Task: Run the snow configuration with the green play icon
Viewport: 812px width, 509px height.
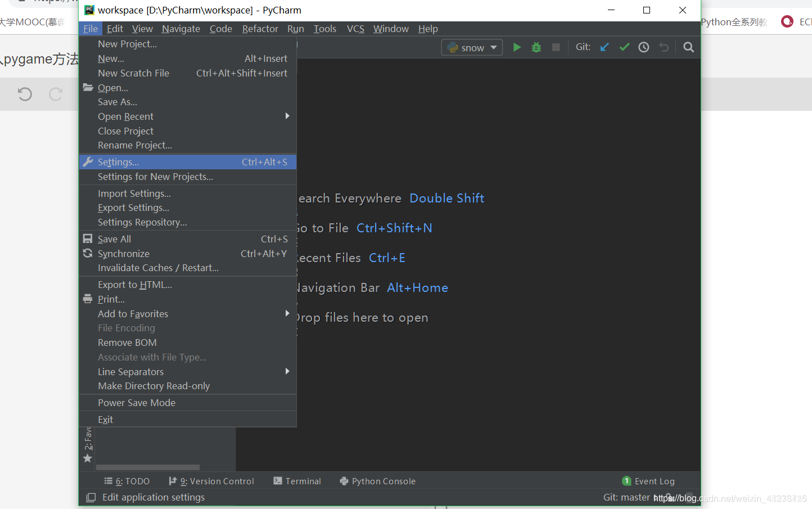Action: click(517, 47)
